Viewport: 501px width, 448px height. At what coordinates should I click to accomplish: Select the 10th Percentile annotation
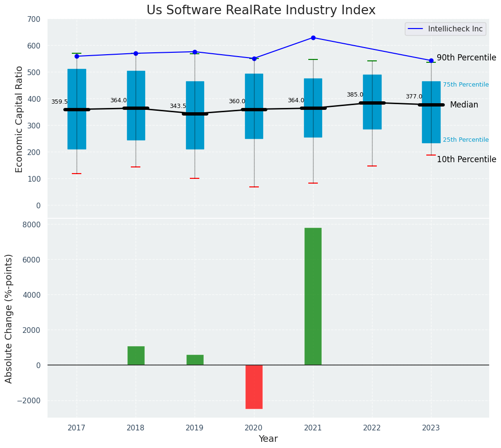coord(466,159)
